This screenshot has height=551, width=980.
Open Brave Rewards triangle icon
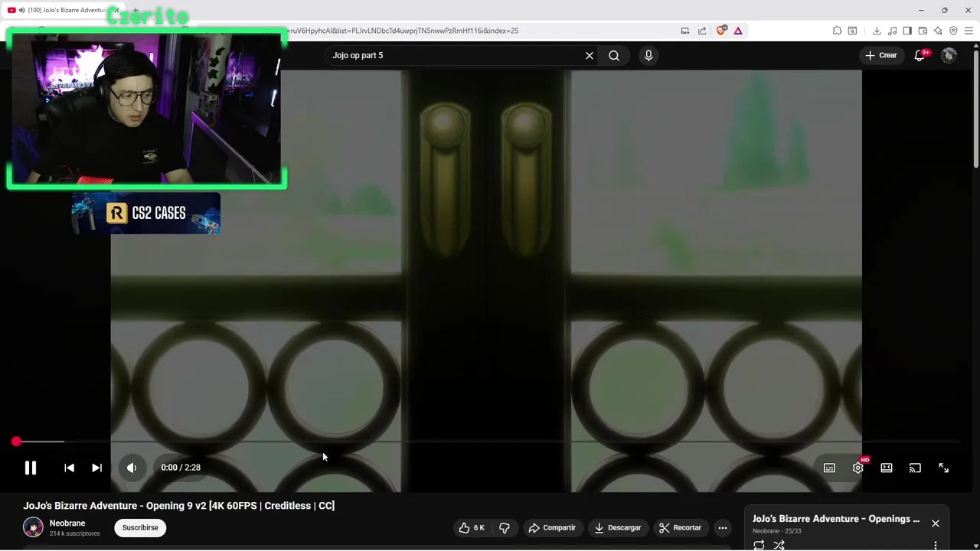(x=738, y=31)
